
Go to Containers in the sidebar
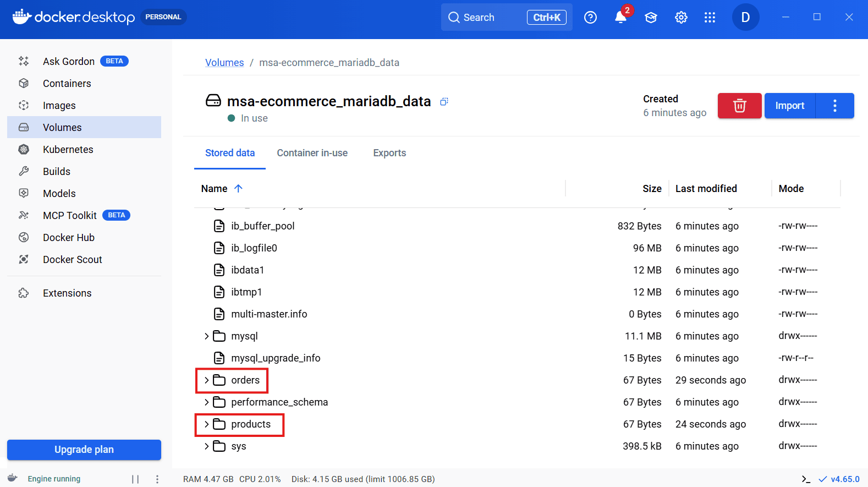(x=84, y=83)
